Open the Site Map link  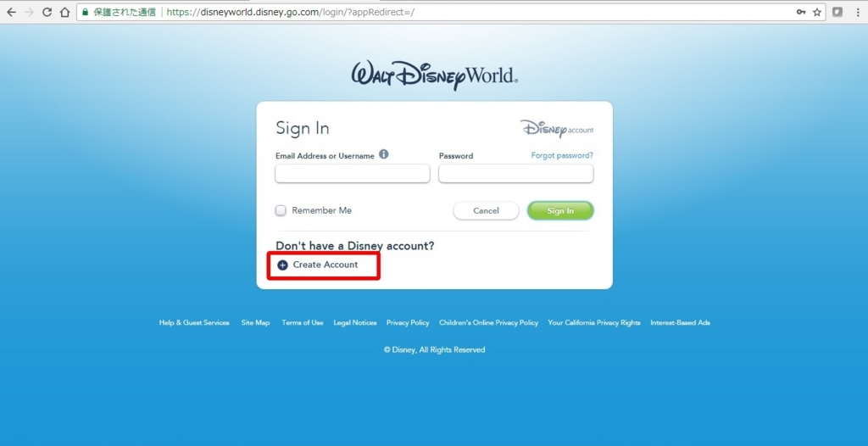[255, 322]
